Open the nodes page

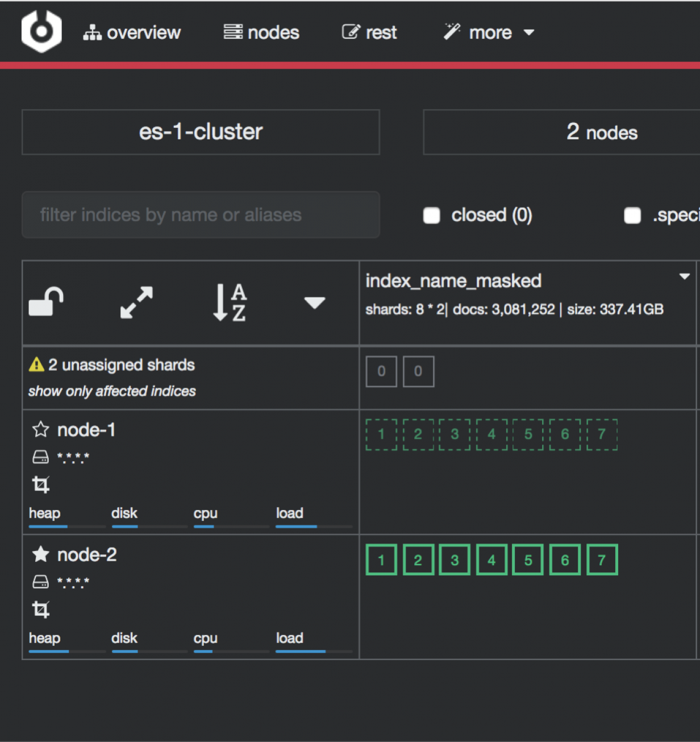click(261, 32)
